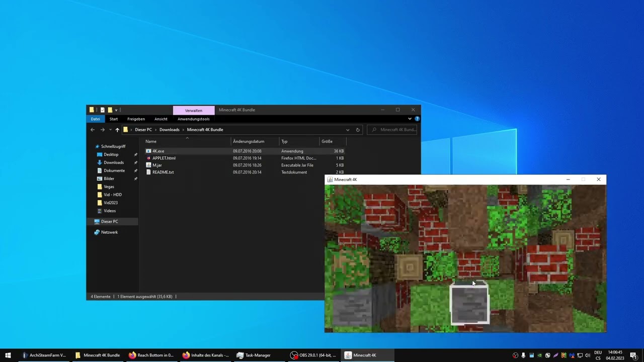Expand address bar history dropdown
Viewport: 644px width, 362px height.
point(347,130)
